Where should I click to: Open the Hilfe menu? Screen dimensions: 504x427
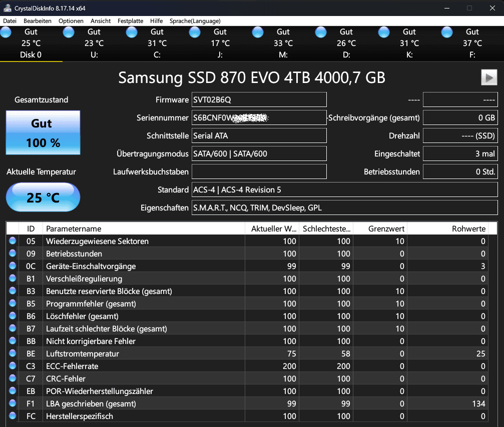157,21
